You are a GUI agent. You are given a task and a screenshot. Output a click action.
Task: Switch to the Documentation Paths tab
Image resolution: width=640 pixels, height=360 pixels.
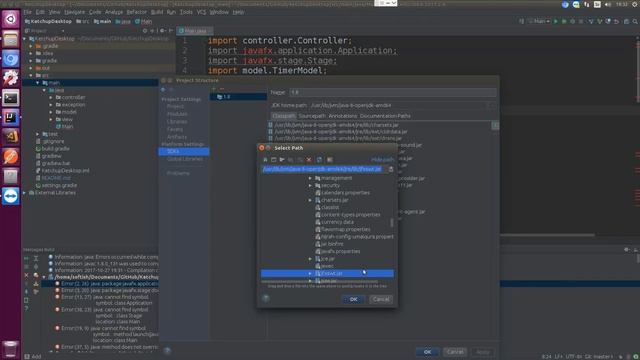(385, 116)
